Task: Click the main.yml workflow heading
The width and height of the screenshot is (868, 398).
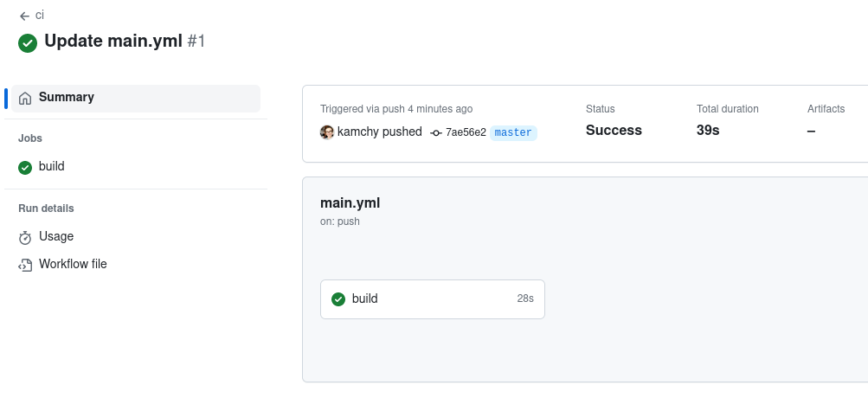Action: (x=350, y=203)
